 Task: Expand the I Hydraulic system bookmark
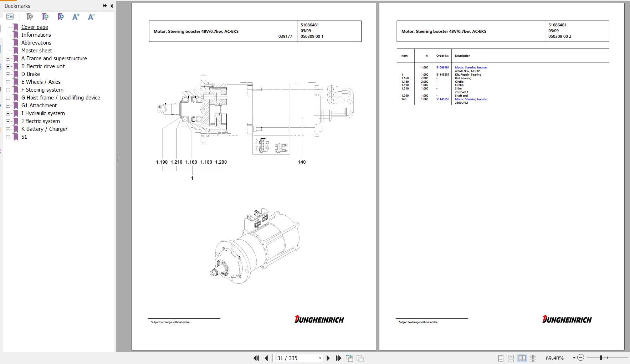coord(8,113)
